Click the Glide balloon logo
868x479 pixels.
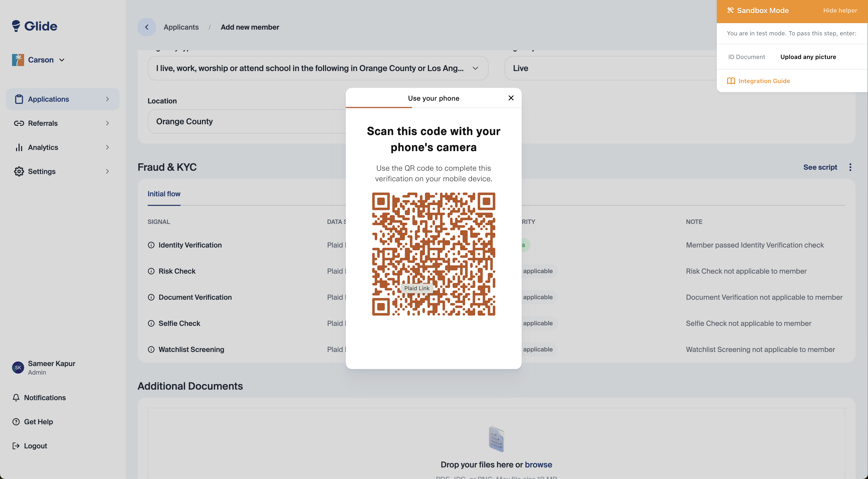coord(16,26)
